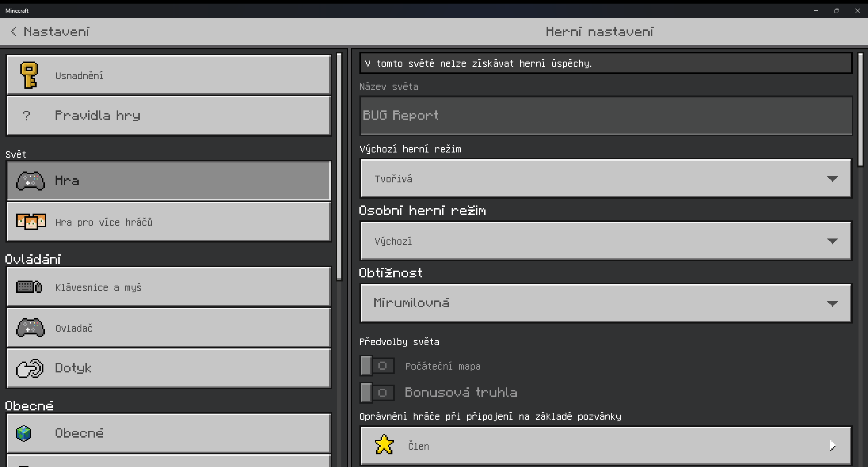Open the Člen player permission option

(x=606, y=446)
